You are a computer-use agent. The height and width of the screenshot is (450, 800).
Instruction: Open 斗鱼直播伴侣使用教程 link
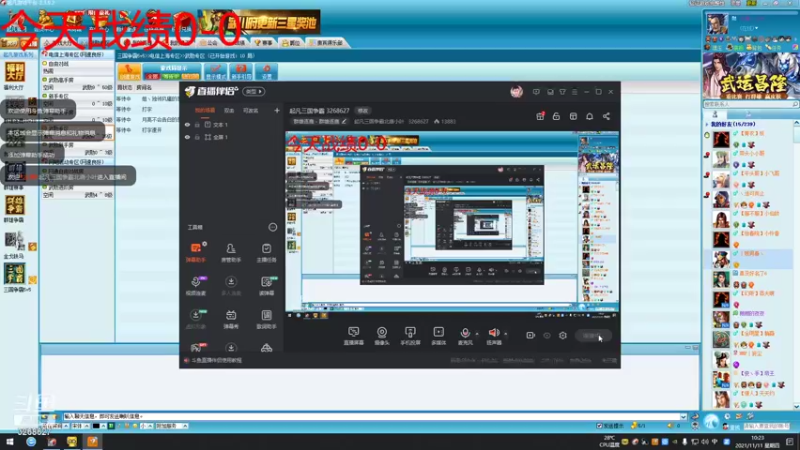pyautogui.click(x=216, y=360)
